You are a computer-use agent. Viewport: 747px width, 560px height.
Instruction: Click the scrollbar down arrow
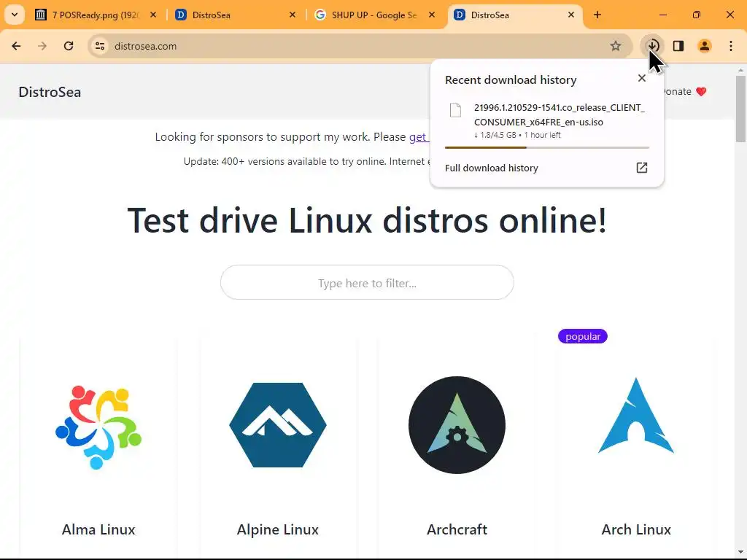click(x=741, y=552)
